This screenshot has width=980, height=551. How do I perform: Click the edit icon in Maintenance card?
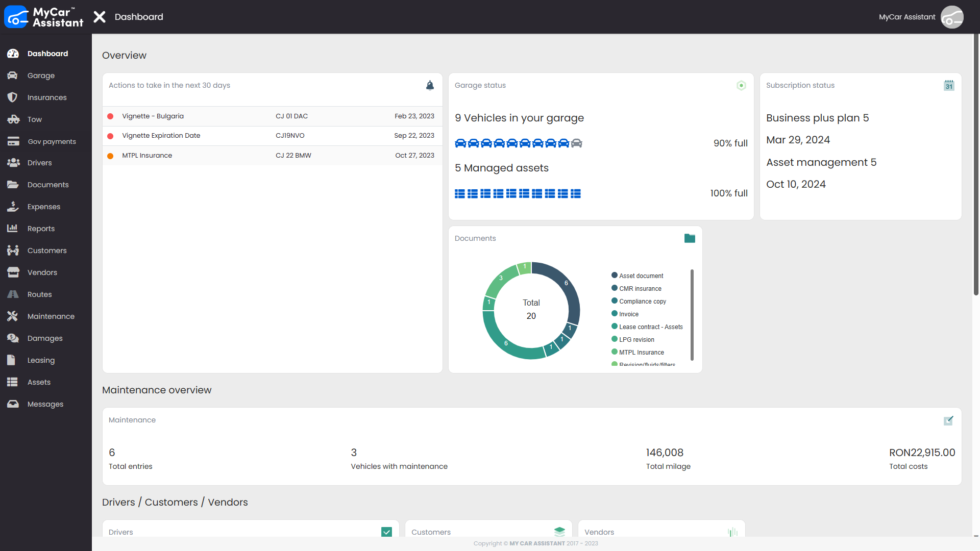point(948,420)
